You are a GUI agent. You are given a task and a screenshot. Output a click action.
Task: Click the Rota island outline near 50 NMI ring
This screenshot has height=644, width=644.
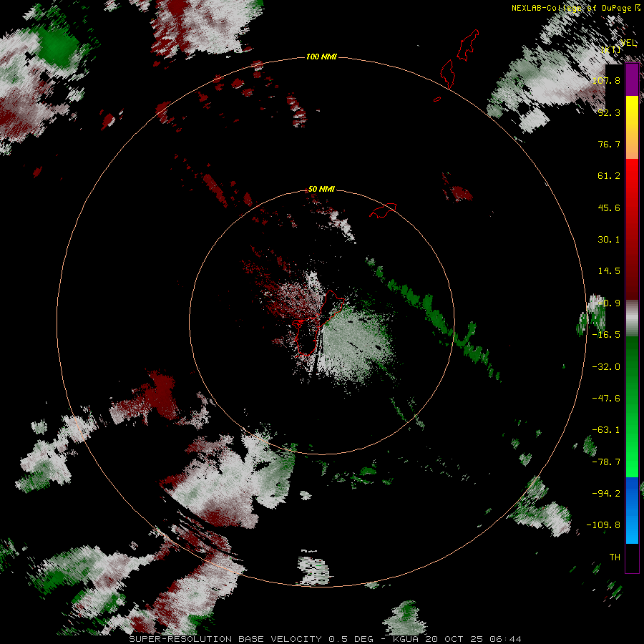point(383,210)
